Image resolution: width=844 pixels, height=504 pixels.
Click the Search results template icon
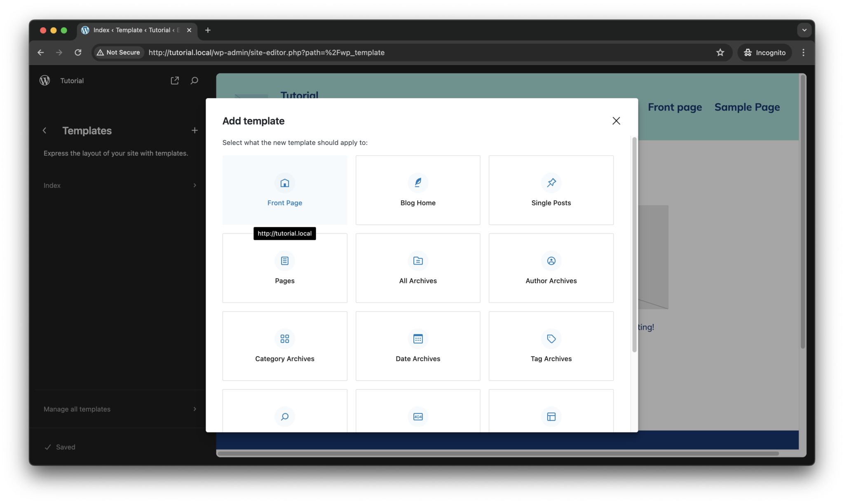(284, 417)
